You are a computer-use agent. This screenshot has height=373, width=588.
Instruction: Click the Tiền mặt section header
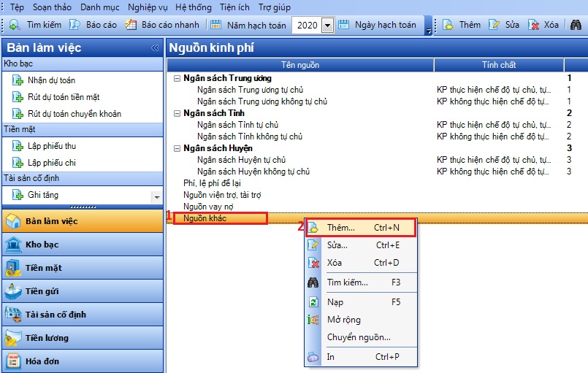pos(83,129)
